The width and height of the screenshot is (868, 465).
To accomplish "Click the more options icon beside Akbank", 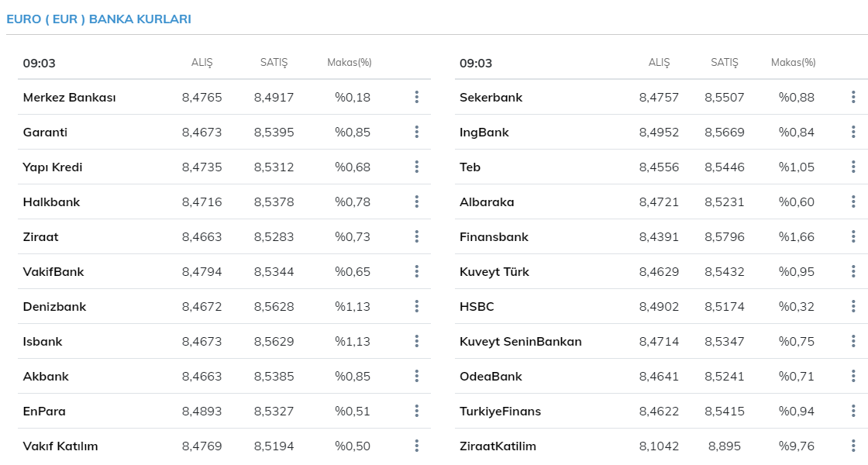I will pos(417,376).
